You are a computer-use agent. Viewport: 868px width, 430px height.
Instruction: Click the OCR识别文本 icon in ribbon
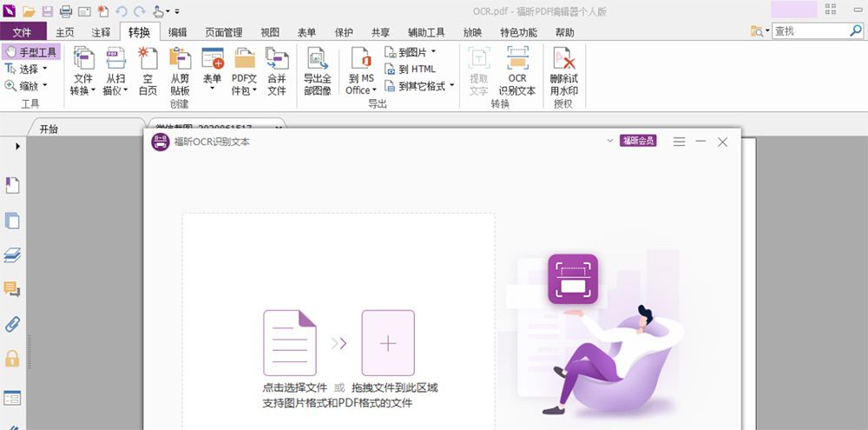[x=517, y=58]
